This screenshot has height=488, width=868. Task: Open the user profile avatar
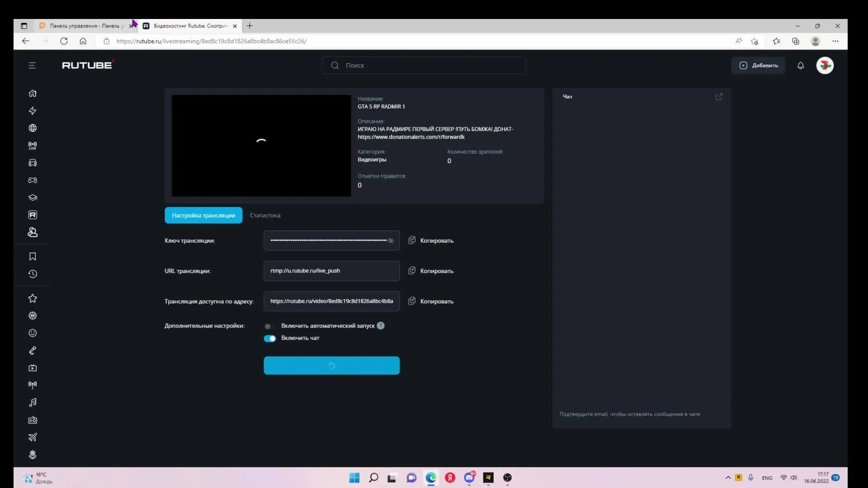click(x=825, y=66)
